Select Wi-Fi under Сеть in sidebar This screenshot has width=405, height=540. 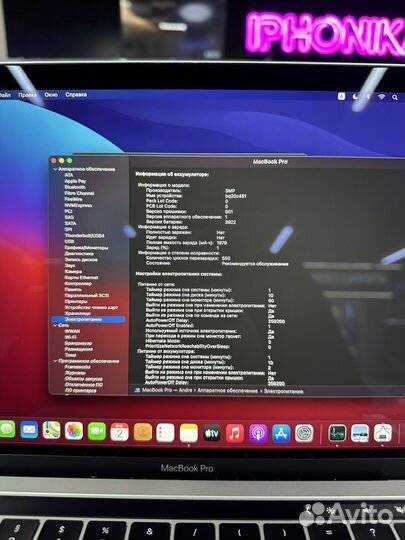click(x=71, y=337)
